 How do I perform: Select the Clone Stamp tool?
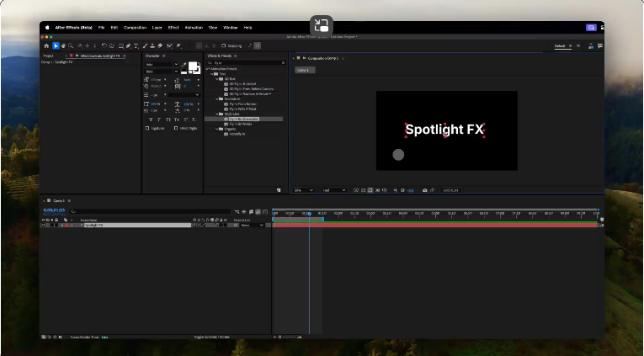tap(152, 46)
